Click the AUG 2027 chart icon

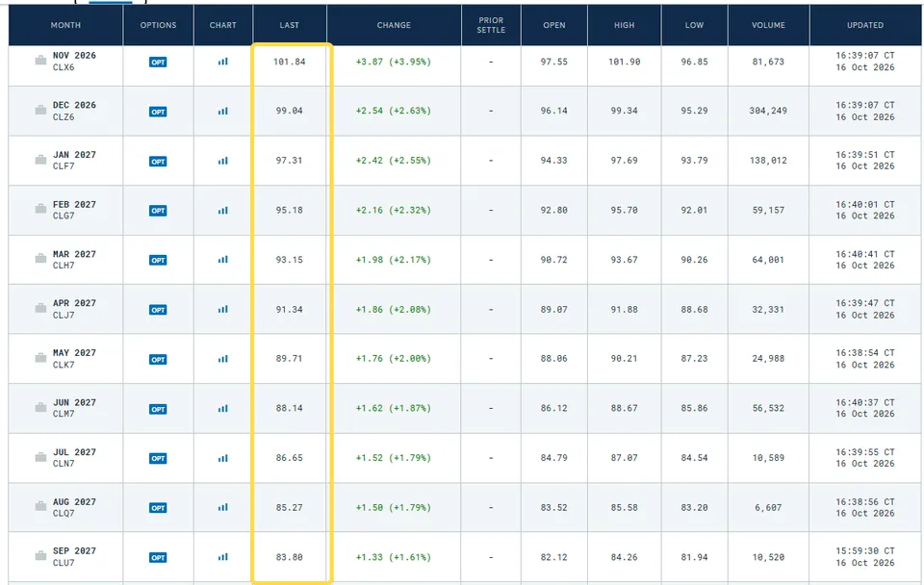[x=222, y=507]
